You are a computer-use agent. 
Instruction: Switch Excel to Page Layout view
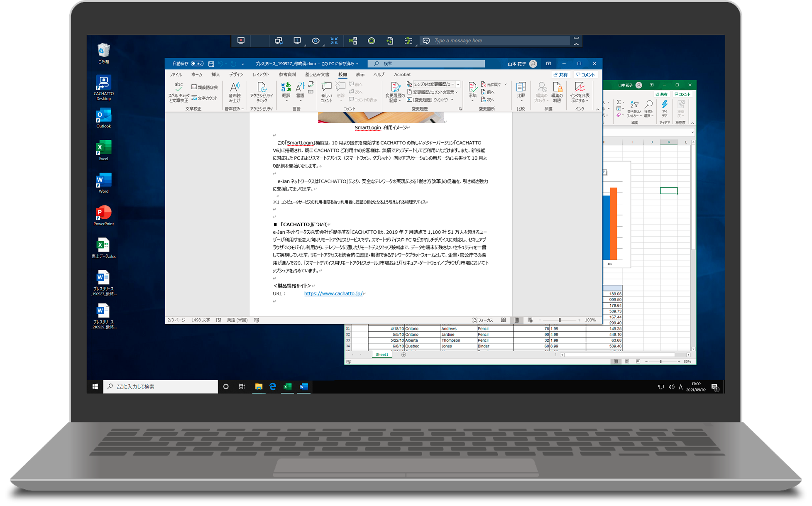[627, 362]
